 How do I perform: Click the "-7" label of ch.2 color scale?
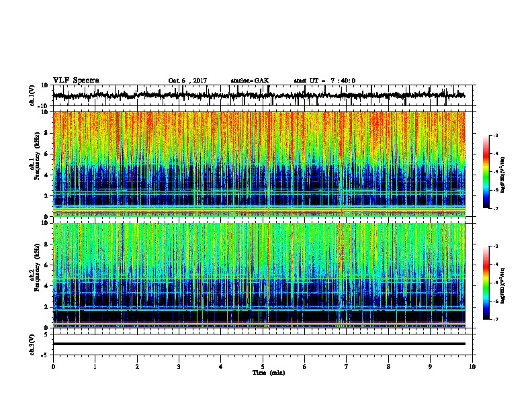click(x=496, y=320)
